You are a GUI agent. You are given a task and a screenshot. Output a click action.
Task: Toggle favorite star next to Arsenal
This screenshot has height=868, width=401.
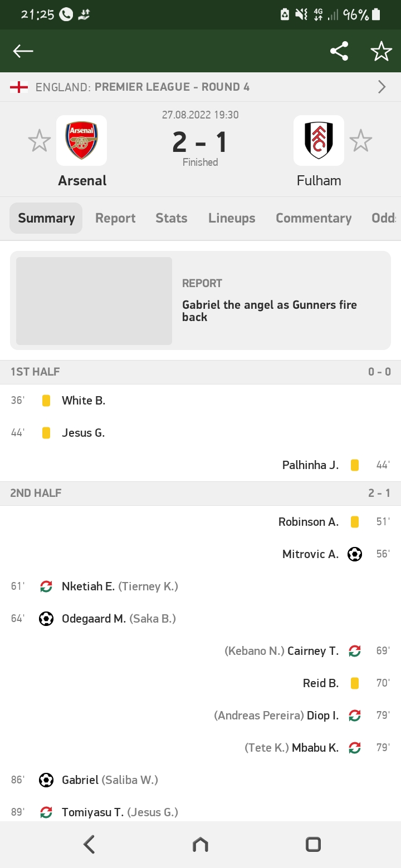40,140
